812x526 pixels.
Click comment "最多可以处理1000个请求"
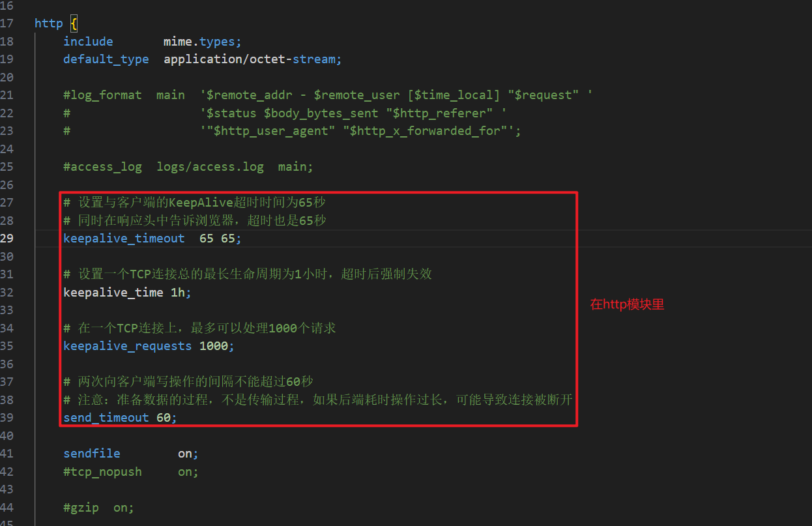(x=263, y=328)
